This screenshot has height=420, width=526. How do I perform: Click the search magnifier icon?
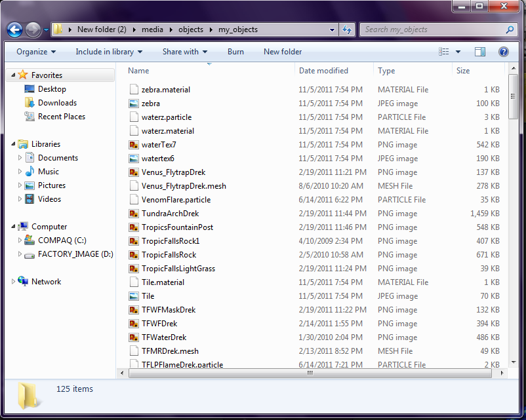510,29
